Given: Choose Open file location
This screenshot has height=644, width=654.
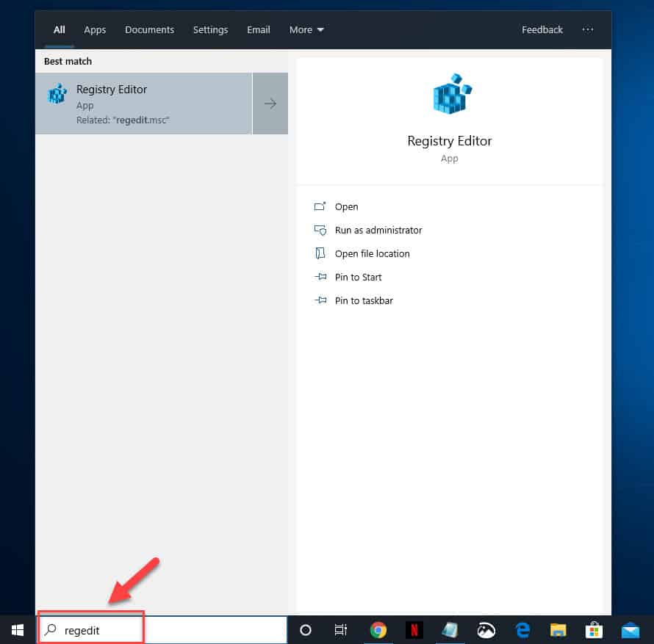Looking at the screenshot, I should pos(372,253).
